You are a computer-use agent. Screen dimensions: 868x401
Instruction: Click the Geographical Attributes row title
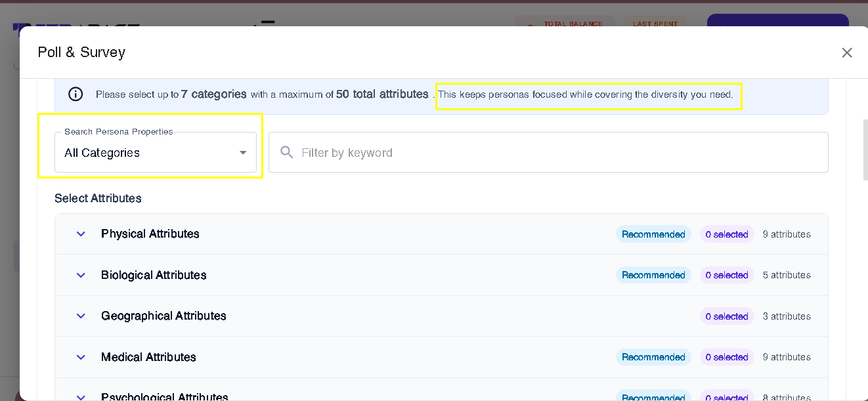[163, 316]
